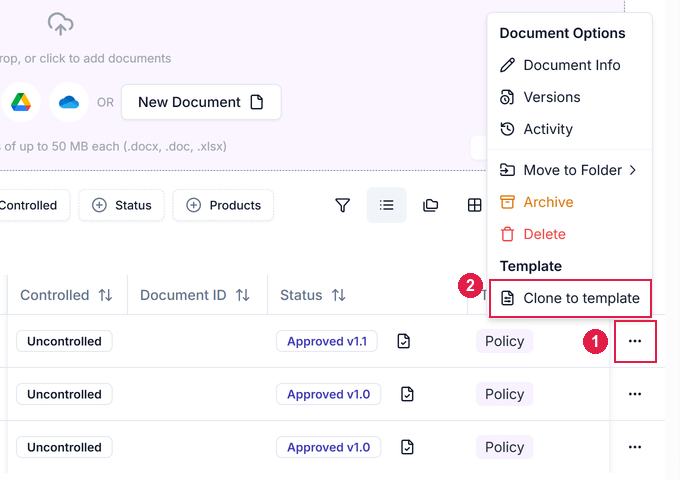
Task: Select Clone to template option
Action: pyautogui.click(x=570, y=298)
